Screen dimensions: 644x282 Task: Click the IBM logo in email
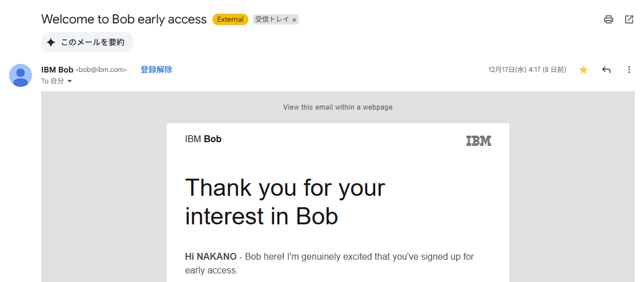point(478,141)
